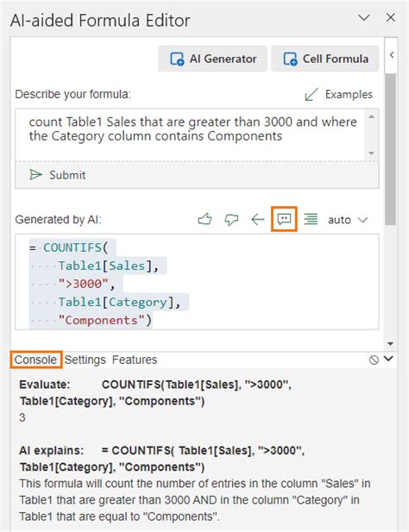Open the Features tab

tap(135, 360)
